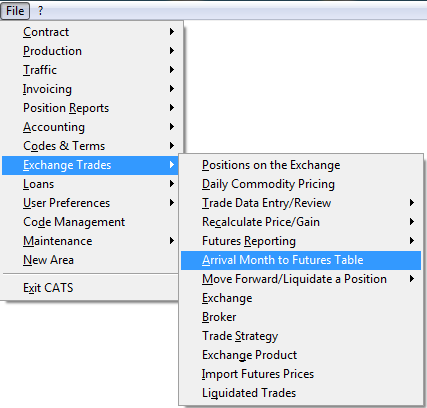Open the Broker entry

(301, 317)
